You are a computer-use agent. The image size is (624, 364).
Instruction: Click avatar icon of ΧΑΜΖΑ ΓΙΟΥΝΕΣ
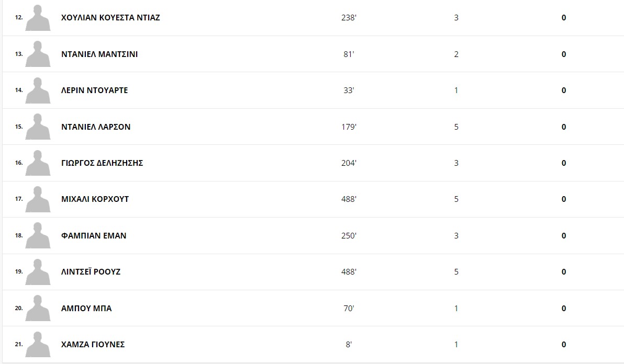38,344
